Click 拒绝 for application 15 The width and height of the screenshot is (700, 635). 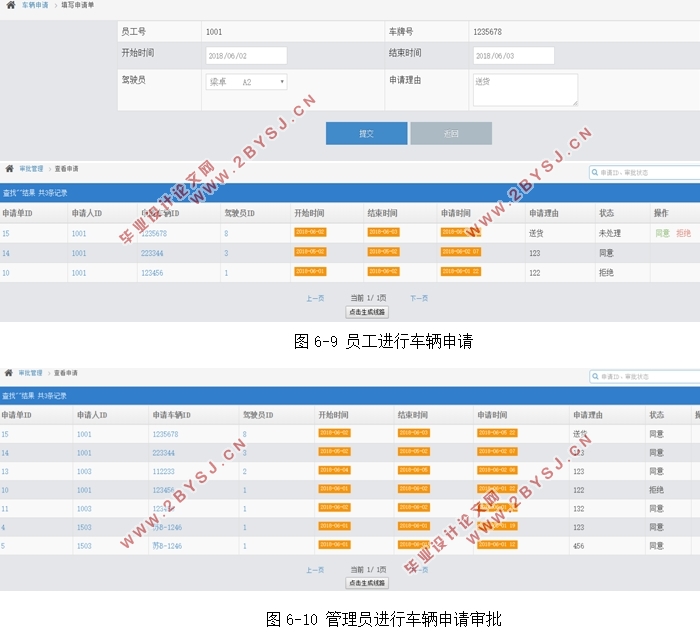coord(683,233)
